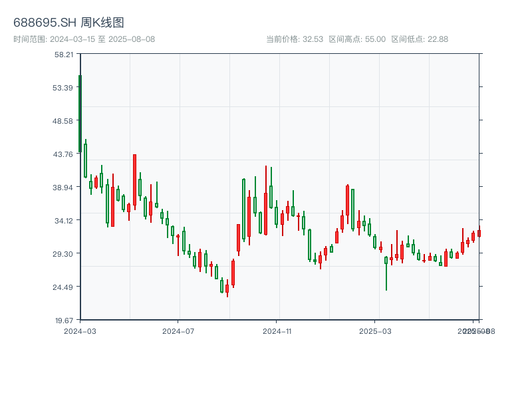This screenshot has width=532, height=399.
Task: Click the 2024-07 x-axis label
Action: [x=178, y=331]
